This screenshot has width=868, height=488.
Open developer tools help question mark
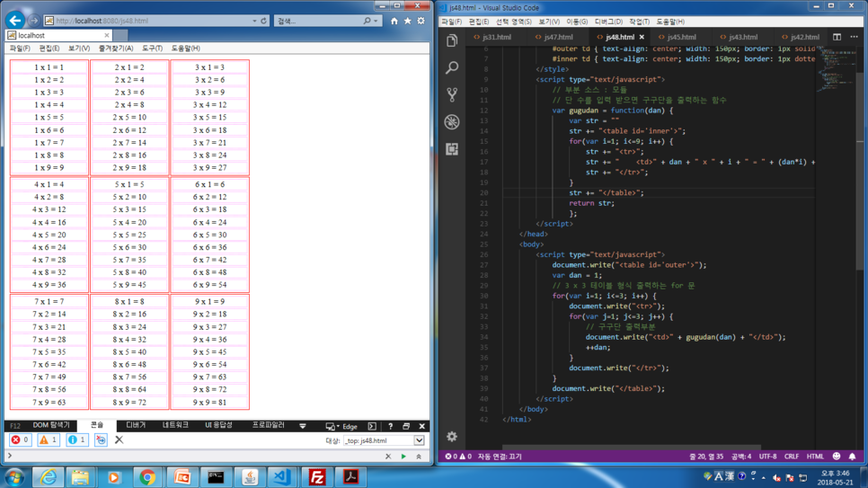390,426
